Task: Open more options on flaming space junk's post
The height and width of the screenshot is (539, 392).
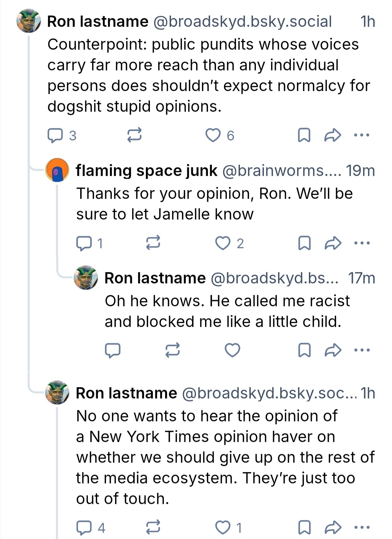Action: pyautogui.click(x=362, y=243)
